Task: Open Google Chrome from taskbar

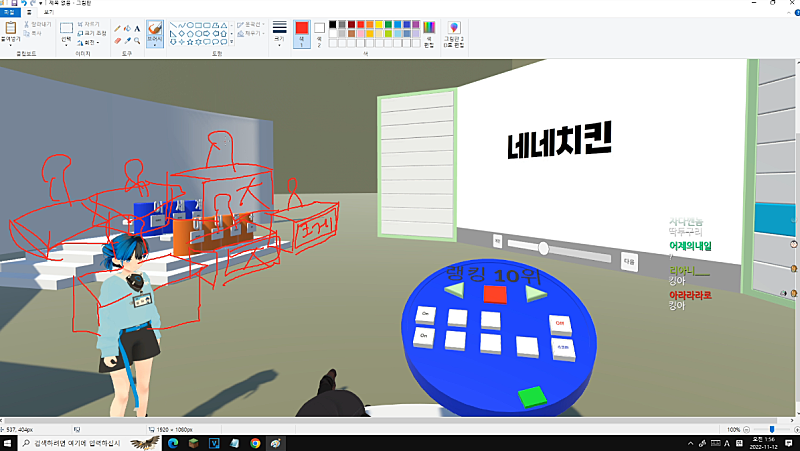Action: click(255, 443)
